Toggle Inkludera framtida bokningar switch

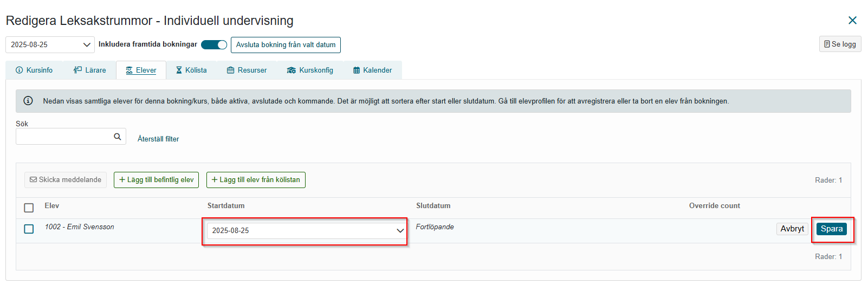click(x=214, y=44)
